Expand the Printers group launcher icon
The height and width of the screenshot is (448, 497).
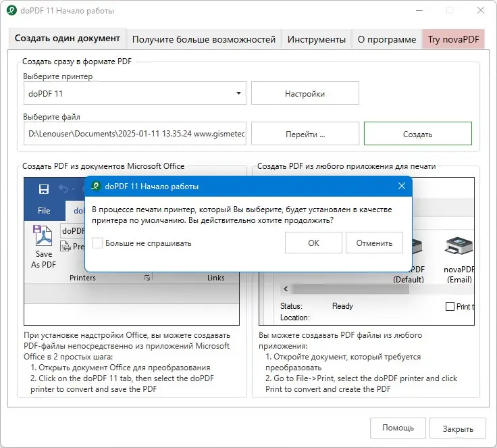tap(147, 278)
